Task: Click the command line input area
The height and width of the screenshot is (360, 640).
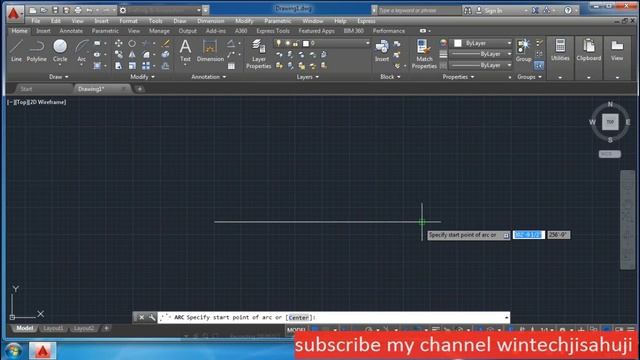Action: click(333, 317)
